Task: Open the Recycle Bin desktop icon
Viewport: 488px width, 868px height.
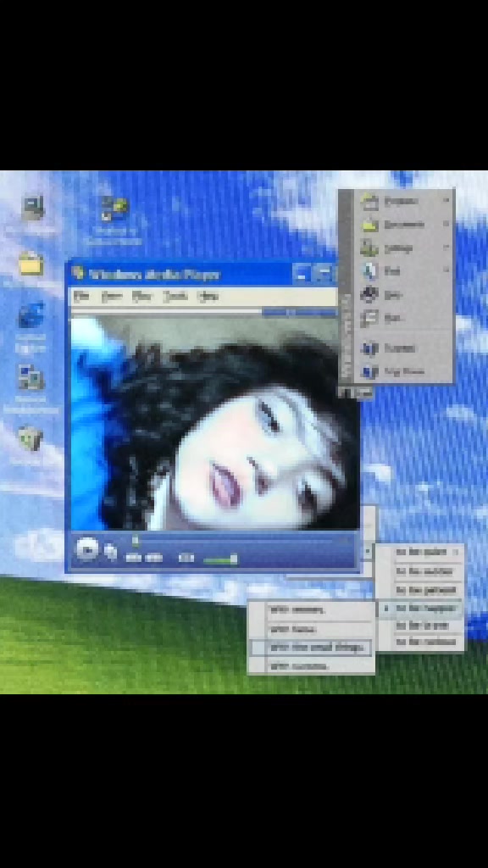Action: 30,438
